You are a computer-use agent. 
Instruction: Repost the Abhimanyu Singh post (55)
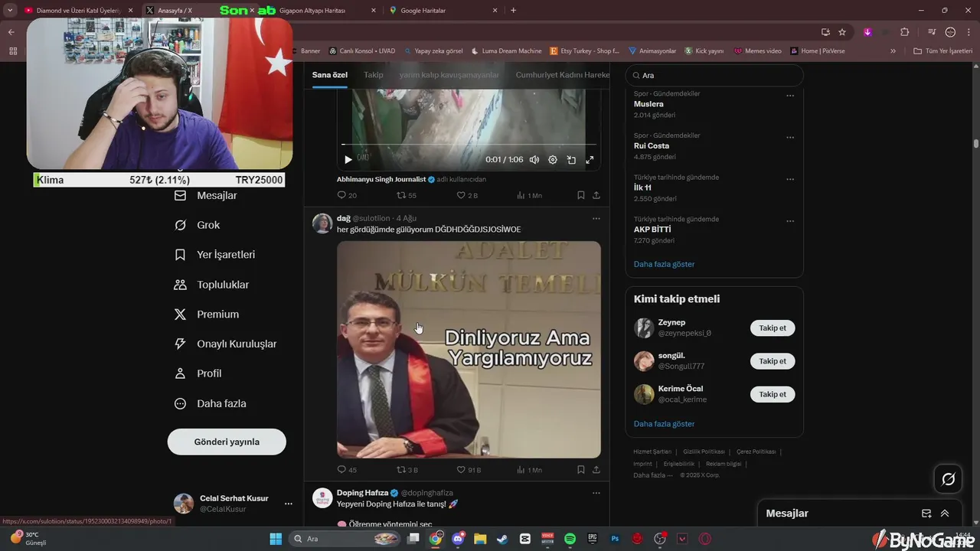pyautogui.click(x=407, y=195)
